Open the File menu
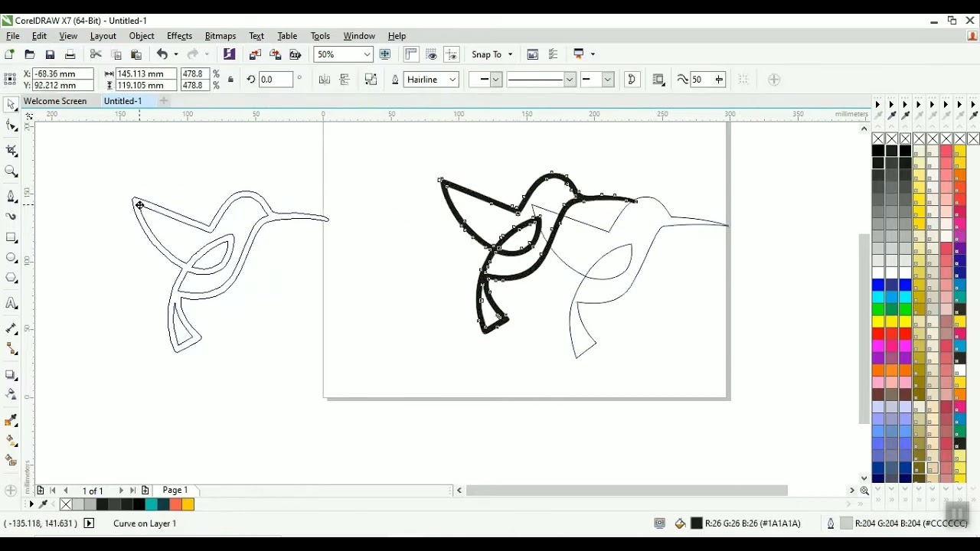The height and width of the screenshot is (551, 980). click(13, 36)
